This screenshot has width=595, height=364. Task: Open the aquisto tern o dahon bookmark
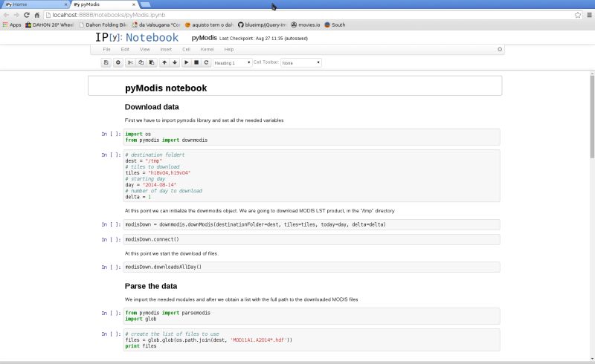click(209, 25)
